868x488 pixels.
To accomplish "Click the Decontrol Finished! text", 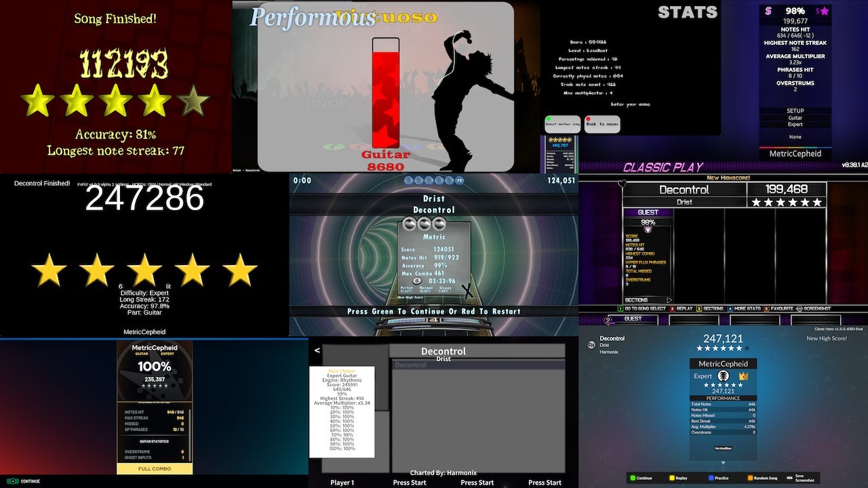I will tap(42, 184).
